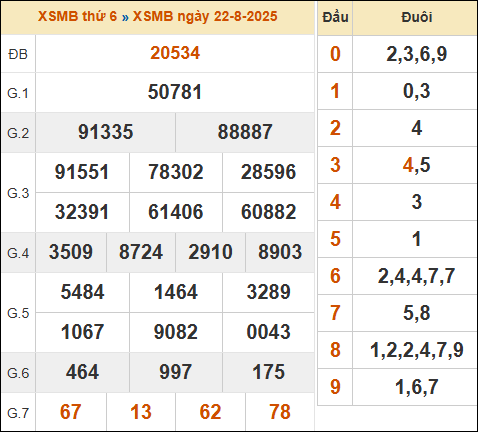Click the 'Đầu' column header
The width and height of the screenshot is (478, 432).
pyautogui.click(x=335, y=17)
